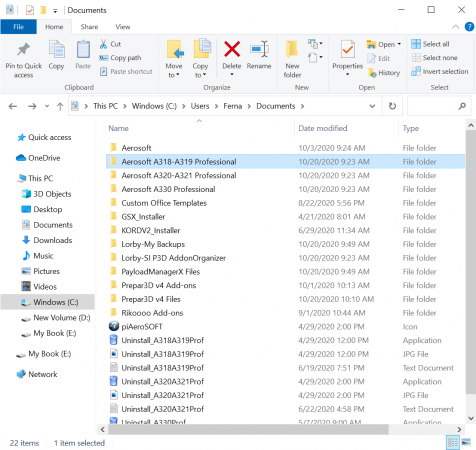Open the address bar history dropdown arrow

point(372,106)
